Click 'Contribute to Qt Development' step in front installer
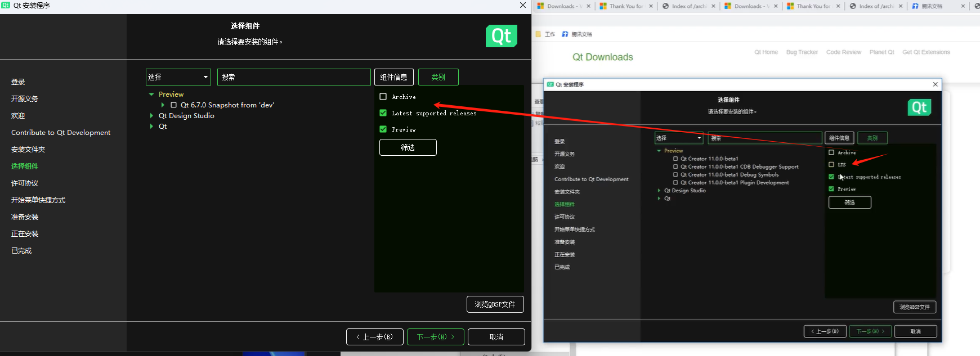980x356 pixels. tap(61, 133)
